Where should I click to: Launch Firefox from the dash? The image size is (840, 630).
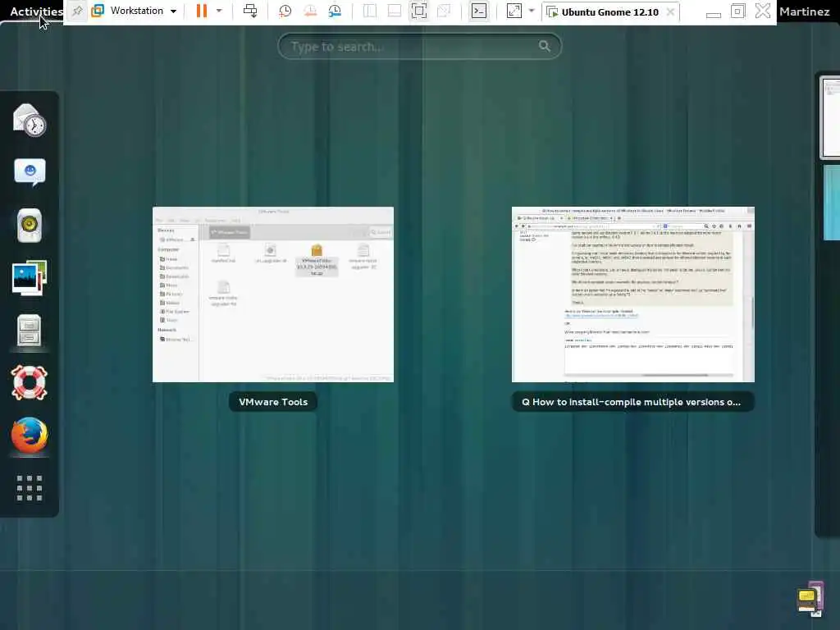(x=30, y=435)
